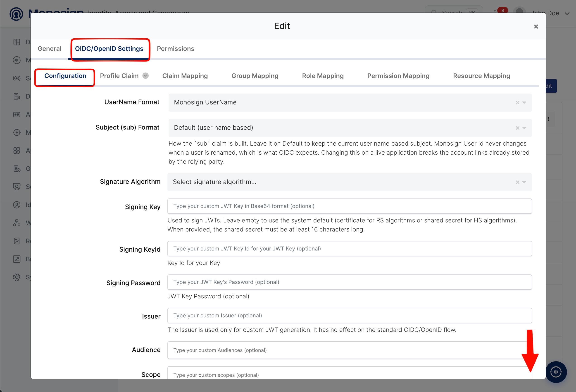576x392 pixels.
Task: Focus the Issuer input field
Action: (350, 316)
